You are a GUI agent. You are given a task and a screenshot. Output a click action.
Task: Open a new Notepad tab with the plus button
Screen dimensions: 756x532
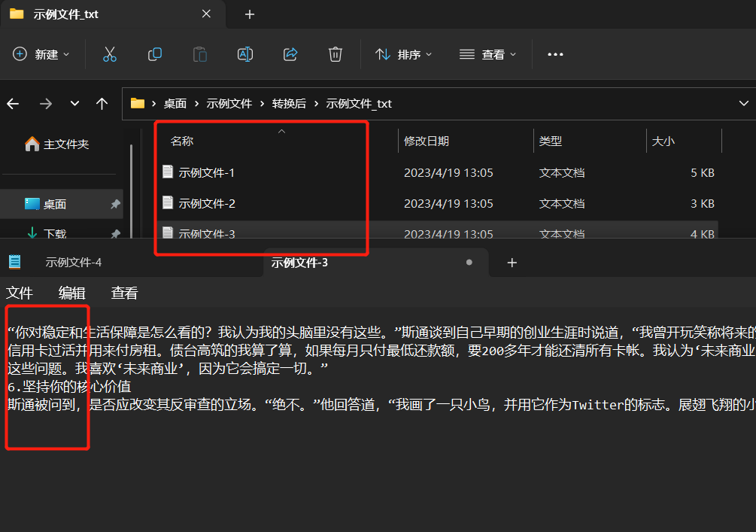coord(512,262)
